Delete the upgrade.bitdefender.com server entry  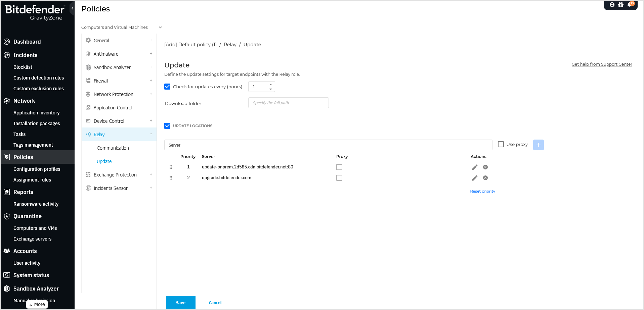pos(485,178)
